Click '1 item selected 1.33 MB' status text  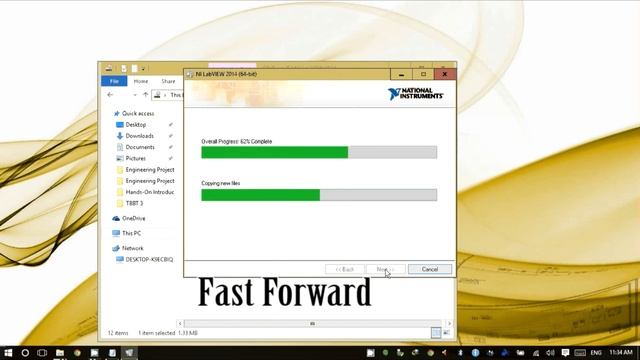pos(168,333)
